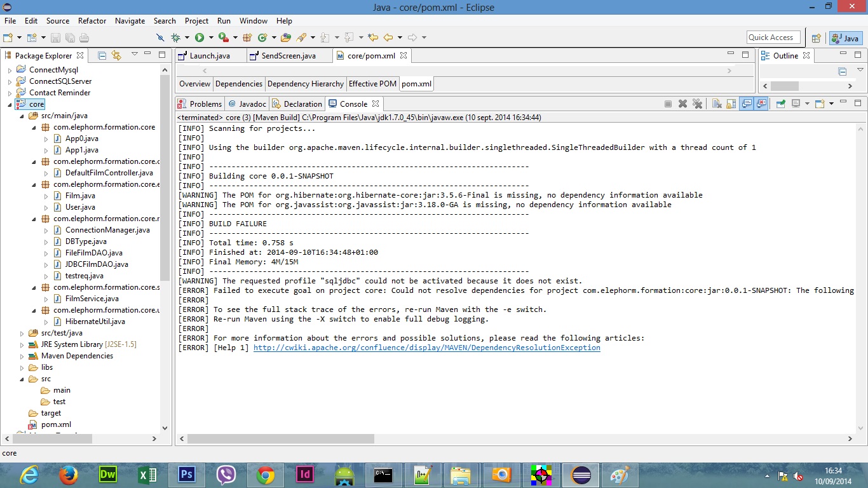Click the Open Perspective icon
The height and width of the screenshot is (488, 868).
click(816, 38)
